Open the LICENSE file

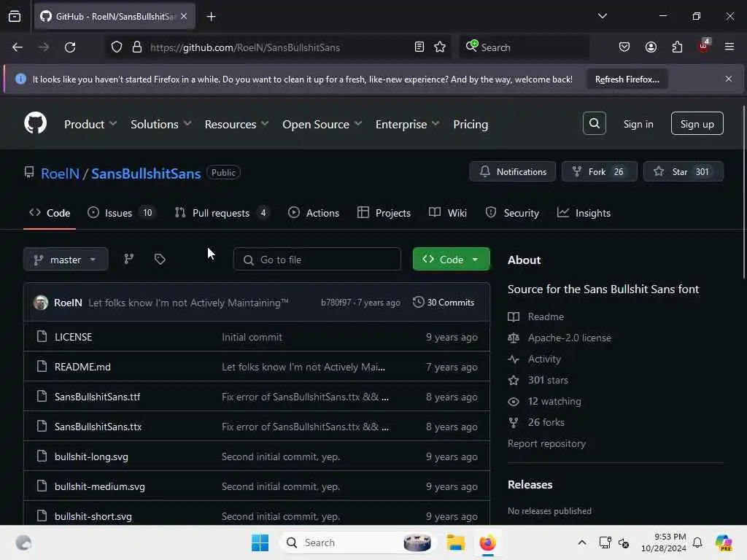point(74,337)
